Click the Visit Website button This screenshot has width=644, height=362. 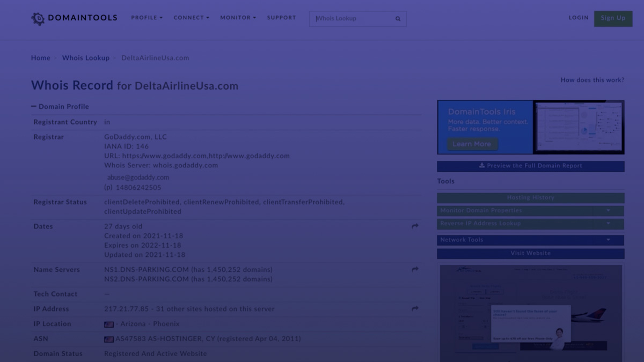[x=531, y=254]
